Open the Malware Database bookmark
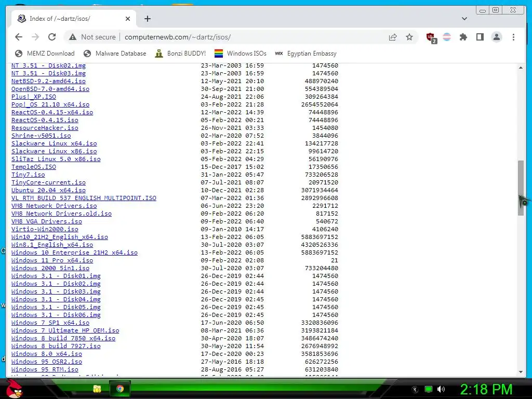The height and width of the screenshot is (399, 532). point(115,54)
